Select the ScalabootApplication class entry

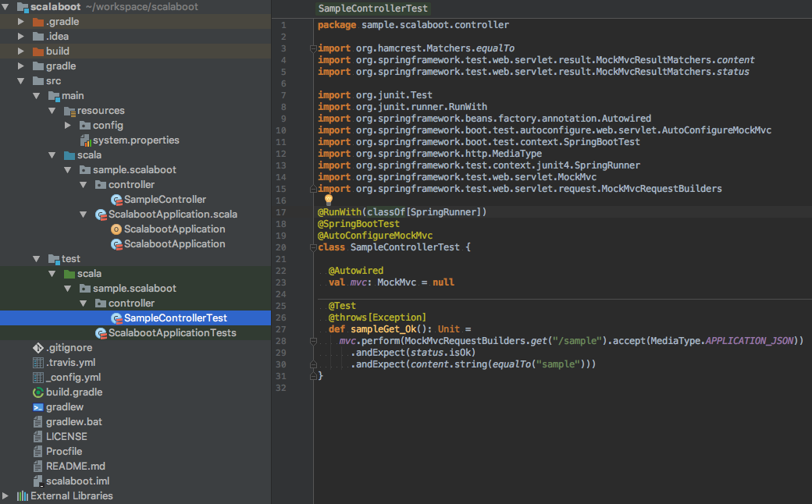(175, 244)
